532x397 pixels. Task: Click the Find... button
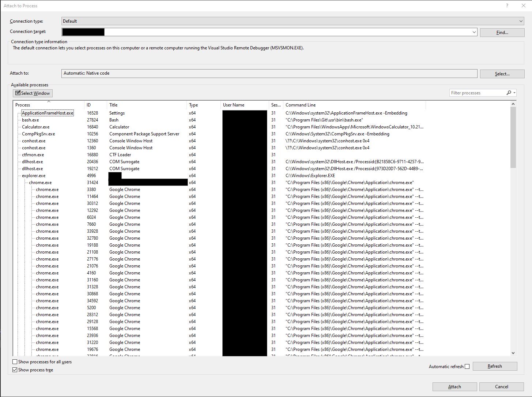point(502,33)
